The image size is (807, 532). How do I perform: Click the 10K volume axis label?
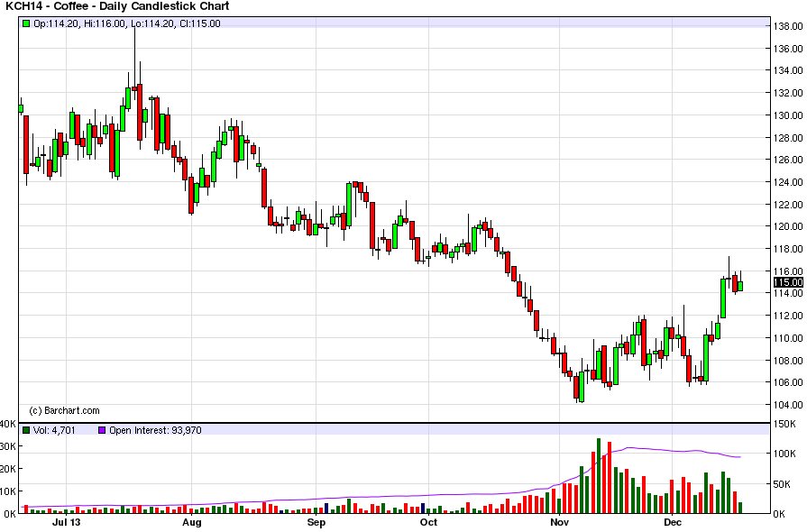pos(8,491)
